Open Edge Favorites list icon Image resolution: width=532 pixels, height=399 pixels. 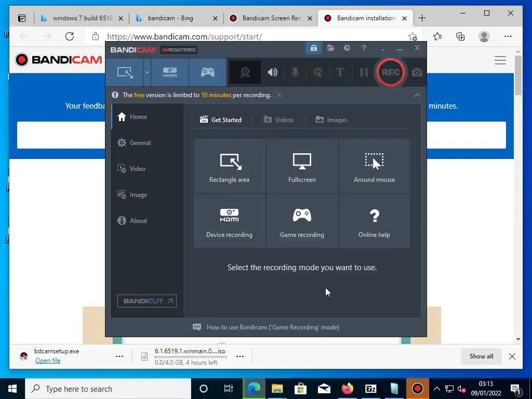coord(437,36)
